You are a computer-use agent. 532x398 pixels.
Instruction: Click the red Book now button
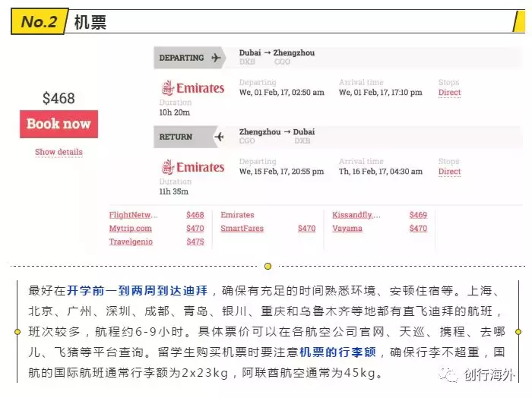click(x=59, y=124)
